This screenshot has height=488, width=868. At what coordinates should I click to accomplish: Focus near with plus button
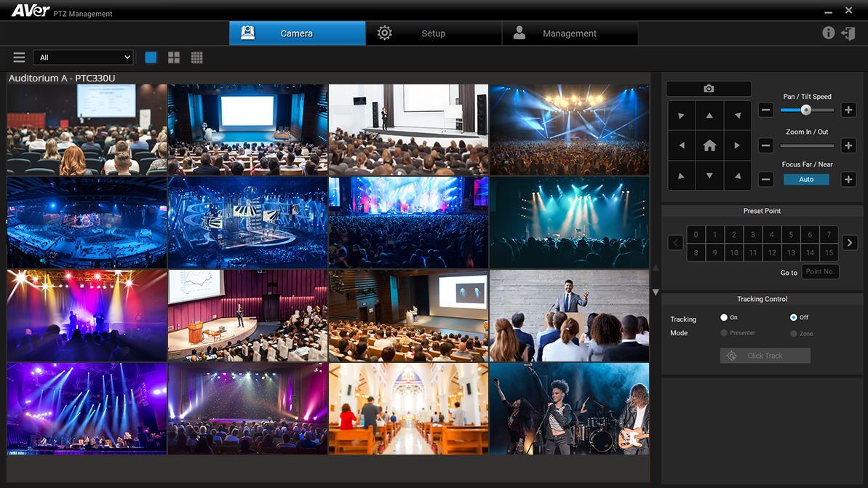[848, 179]
